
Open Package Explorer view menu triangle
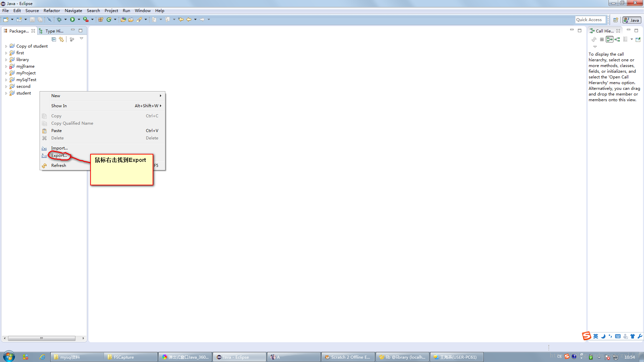point(82,39)
